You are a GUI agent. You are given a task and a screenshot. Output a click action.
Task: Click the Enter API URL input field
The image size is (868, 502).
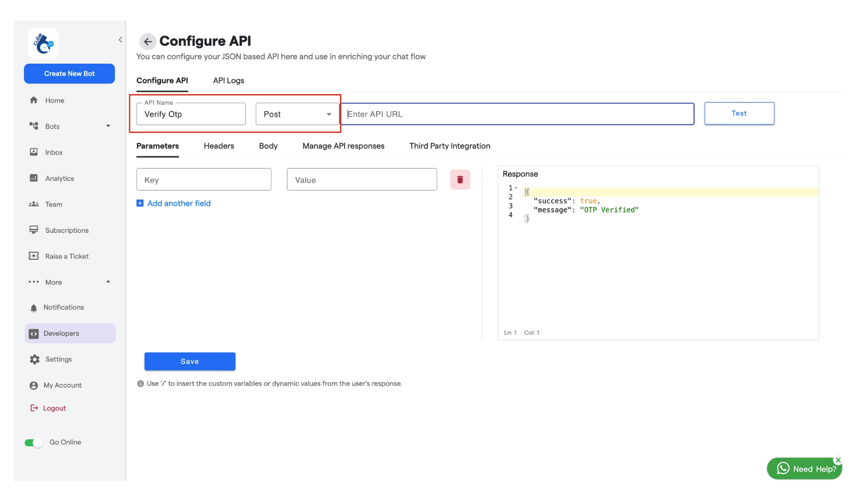click(x=518, y=114)
